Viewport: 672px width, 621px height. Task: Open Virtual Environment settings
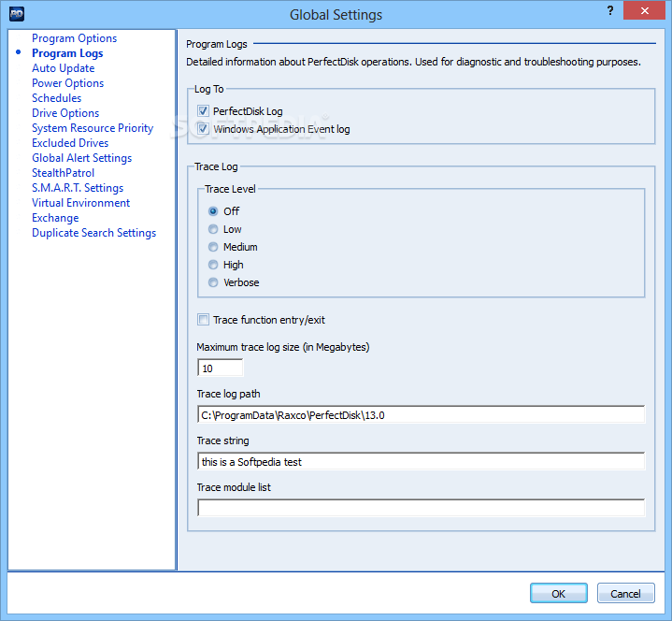[81, 203]
